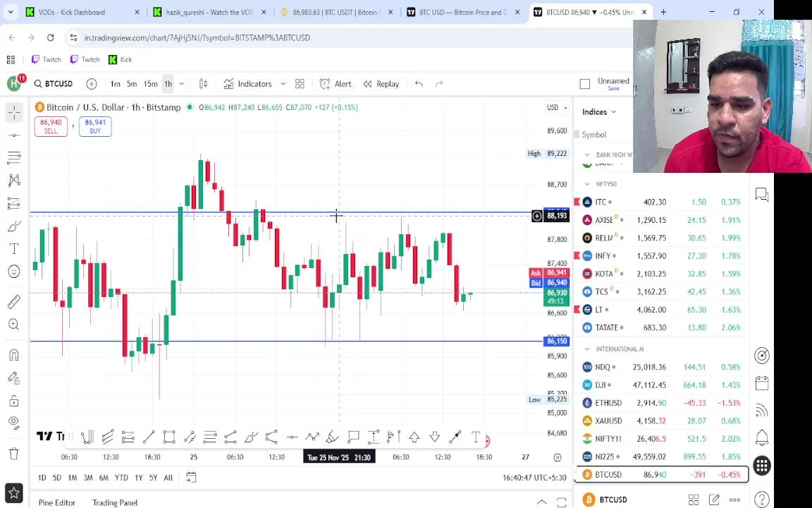
Task: Collapse the NIFTY50 watchlist section
Action: coord(587,184)
